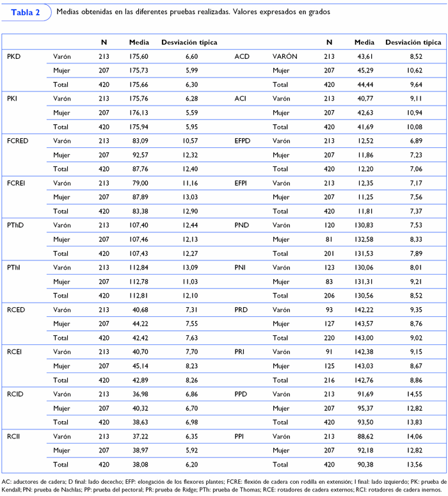Click the abbreviations footnote below the table
The image size is (448, 496).
[x=223, y=484]
